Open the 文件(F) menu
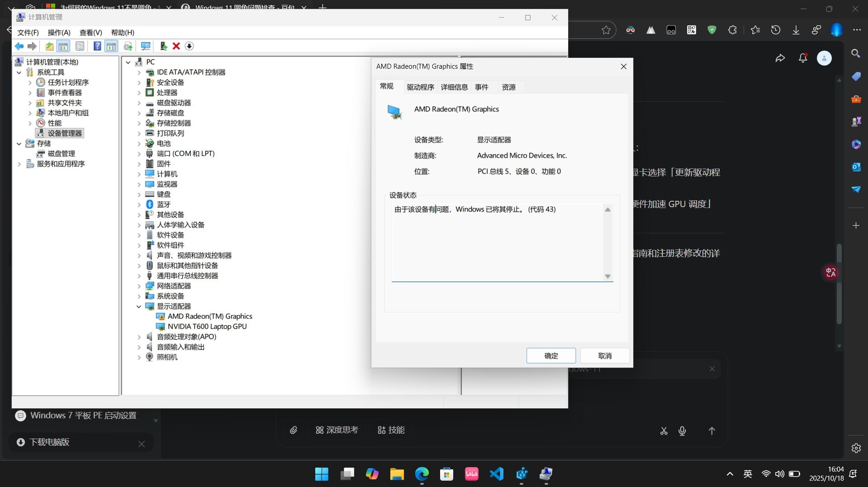The width and height of the screenshot is (868, 487). [x=28, y=33]
